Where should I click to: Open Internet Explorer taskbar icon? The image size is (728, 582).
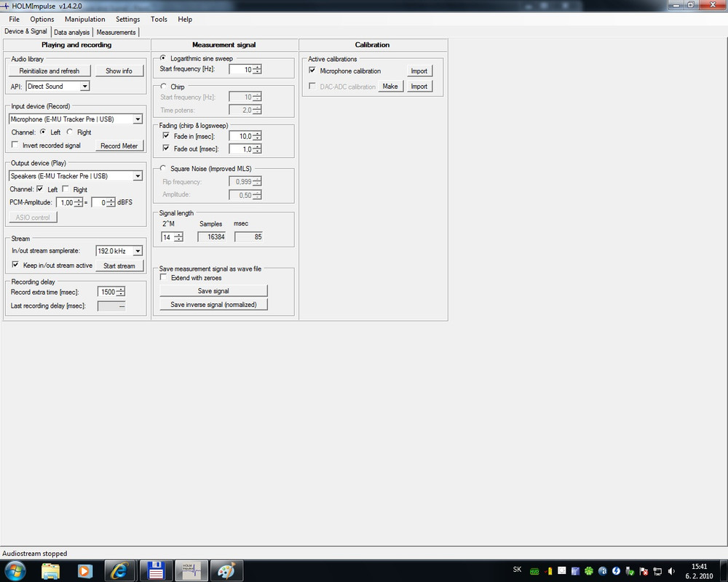pos(119,571)
